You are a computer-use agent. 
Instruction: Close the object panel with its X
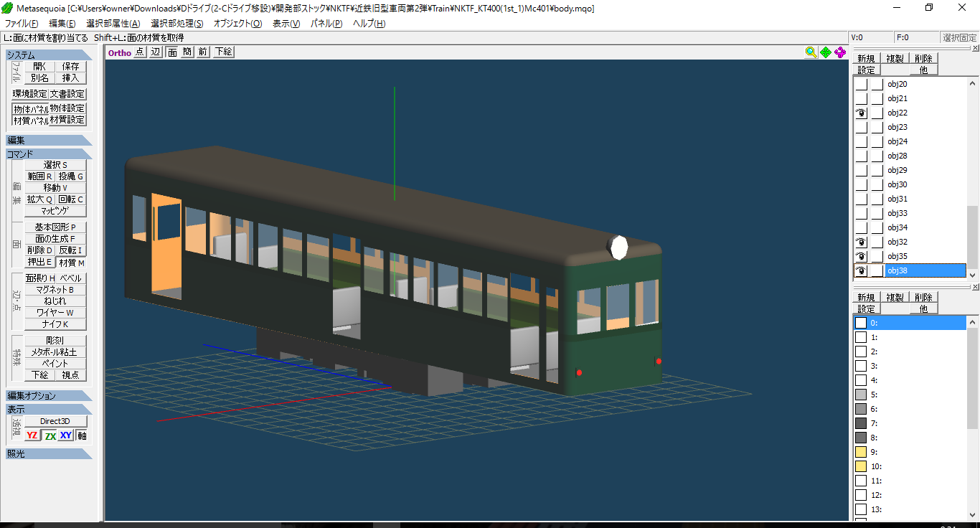pos(975,48)
